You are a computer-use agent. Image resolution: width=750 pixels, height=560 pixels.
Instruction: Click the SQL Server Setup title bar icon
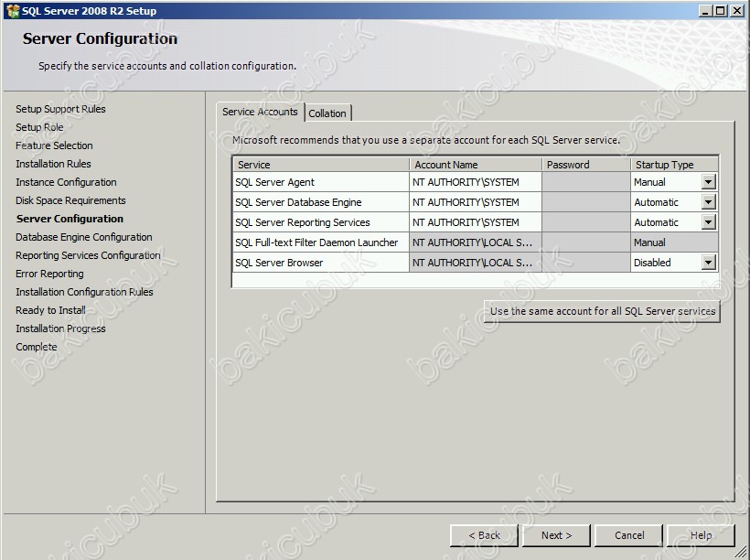coord(13,11)
